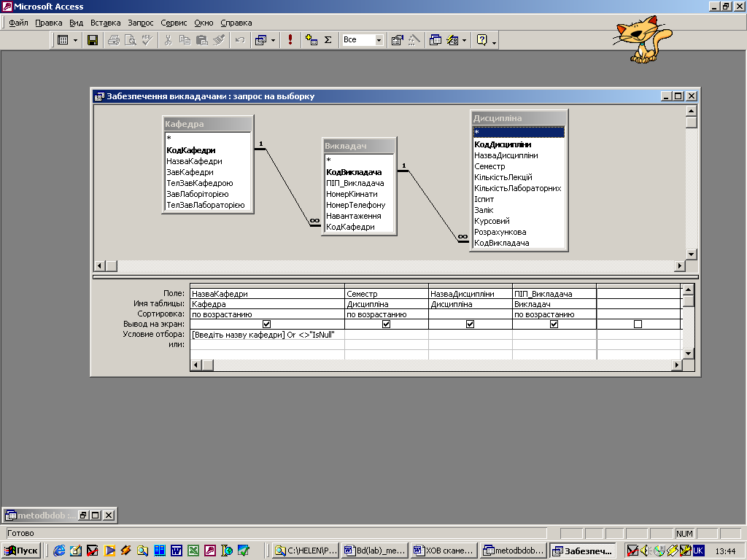This screenshot has width=747, height=560.
Task: Open the Запрос menu
Action: [140, 23]
